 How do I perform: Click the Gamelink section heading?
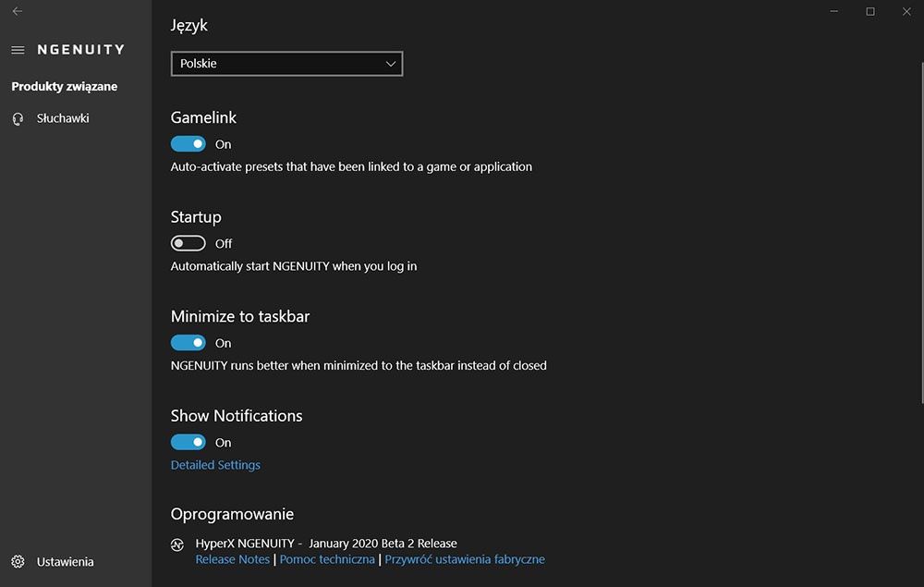203,117
